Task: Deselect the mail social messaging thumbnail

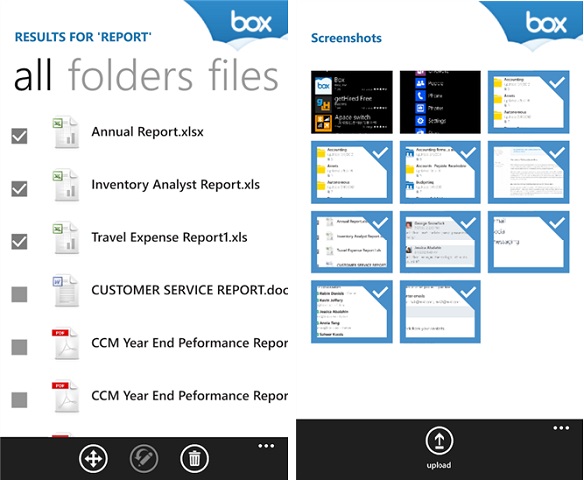Action: [x=529, y=242]
